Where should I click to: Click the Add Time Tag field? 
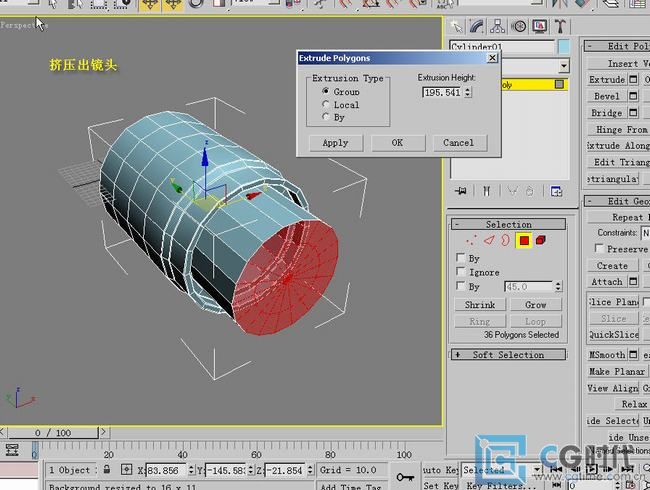(x=352, y=485)
